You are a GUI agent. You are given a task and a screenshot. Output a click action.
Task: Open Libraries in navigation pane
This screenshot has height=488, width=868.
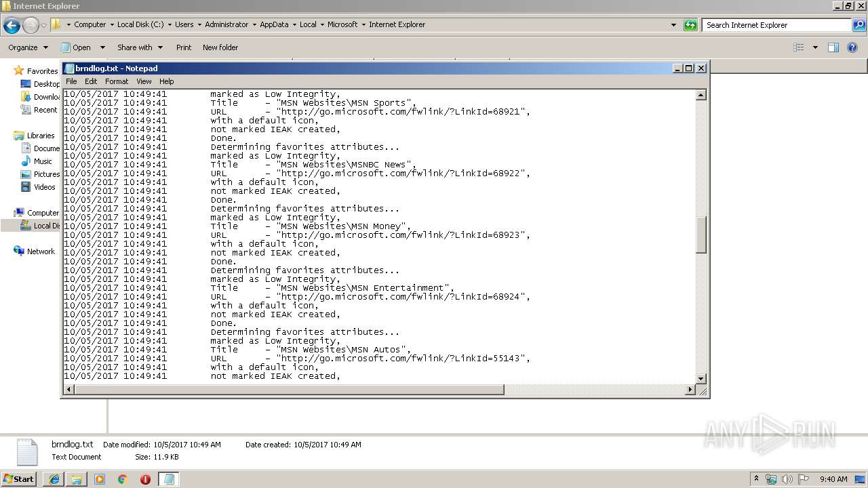[x=41, y=136]
